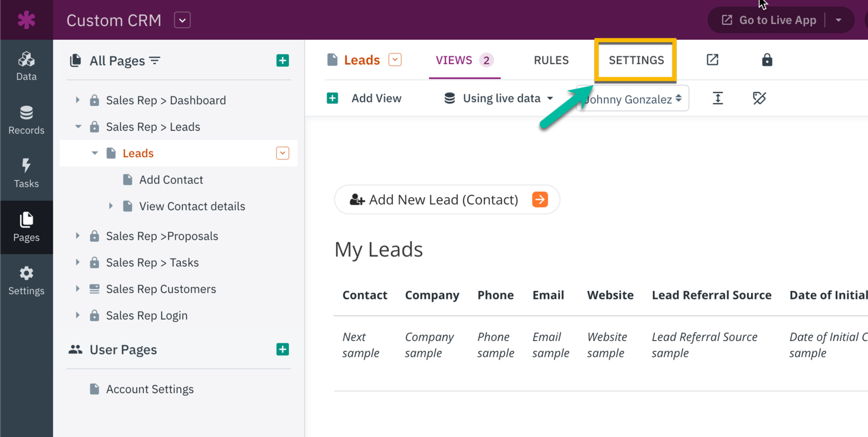This screenshot has width=868, height=437.
Task: Open the Data section in sidebar
Action: coord(26,66)
